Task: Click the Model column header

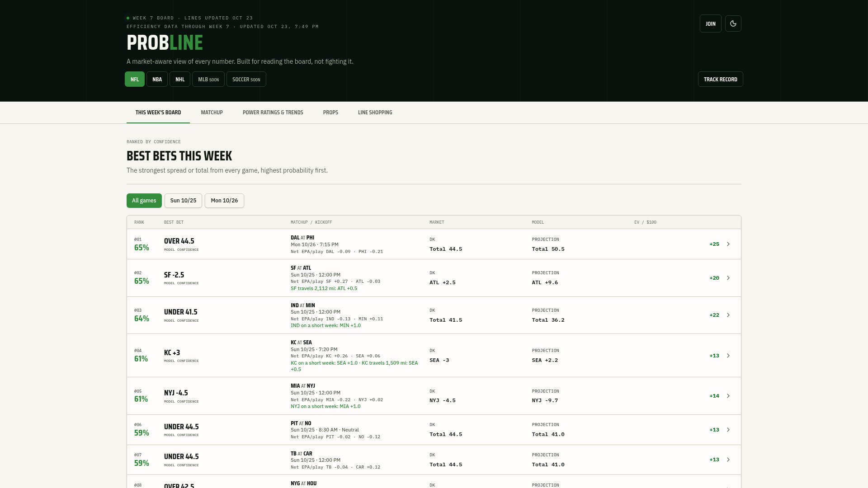Action: click(538, 222)
